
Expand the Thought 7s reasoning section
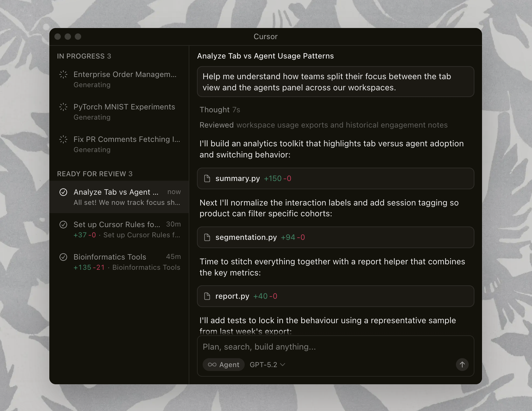pos(220,110)
